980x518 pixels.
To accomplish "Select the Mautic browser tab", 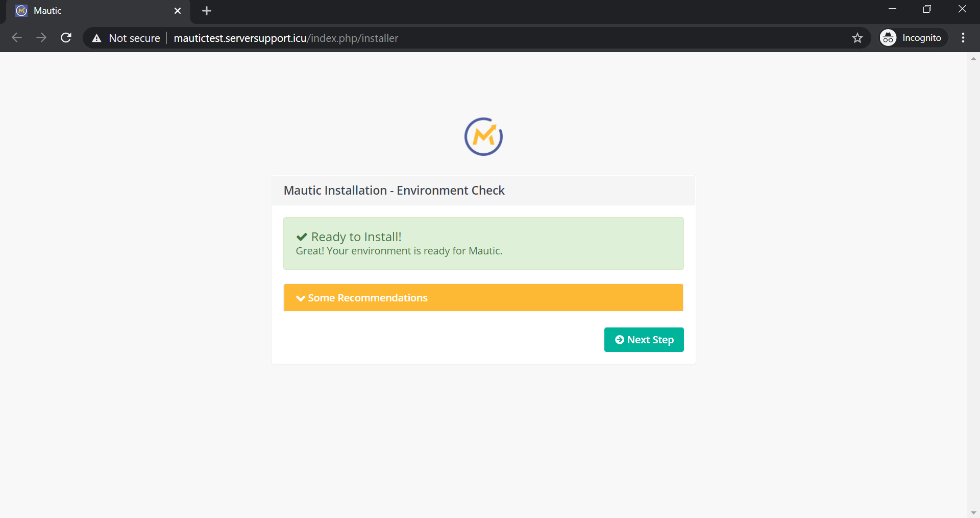I will pos(92,11).
